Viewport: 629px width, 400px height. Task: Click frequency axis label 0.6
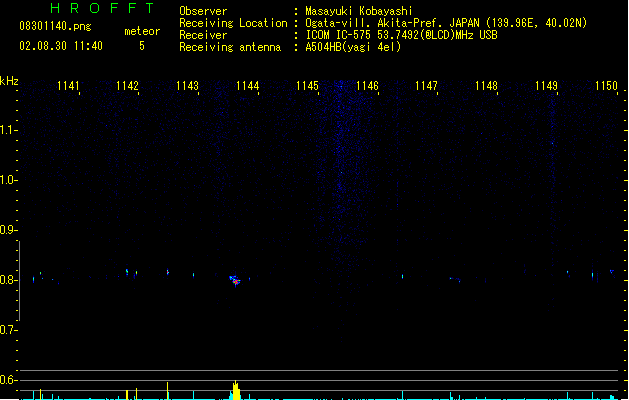tap(8, 380)
